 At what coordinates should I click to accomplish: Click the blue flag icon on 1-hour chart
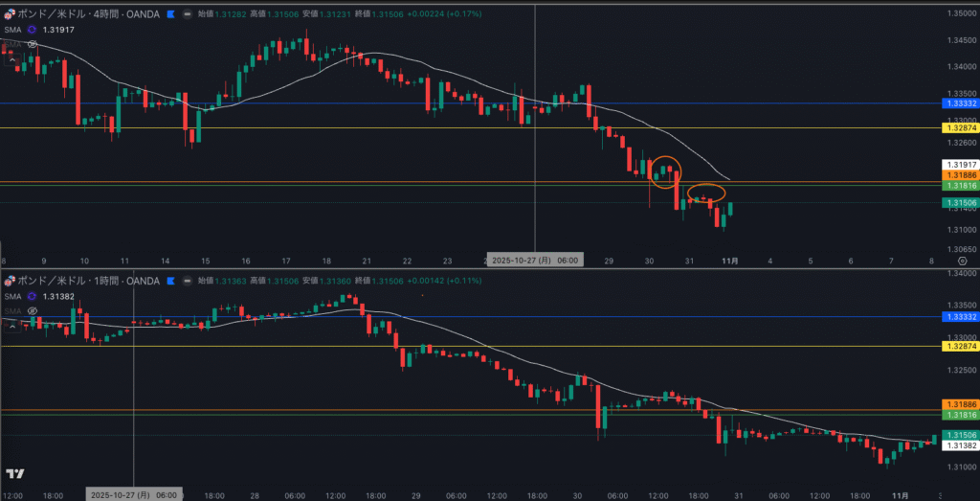[170, 281]
